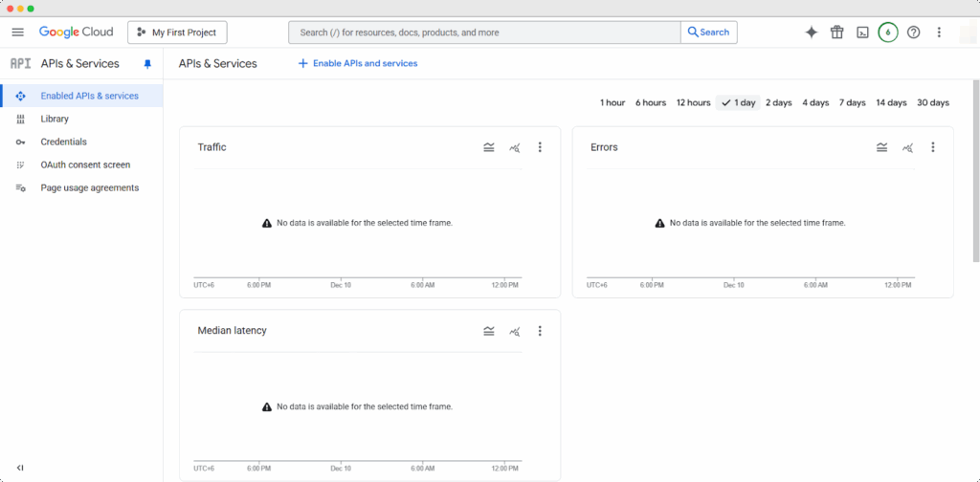Viewport: 980px width, 482px height.
Task: Open Credentials in the sidebar
Action: click(x=63, y=142)
